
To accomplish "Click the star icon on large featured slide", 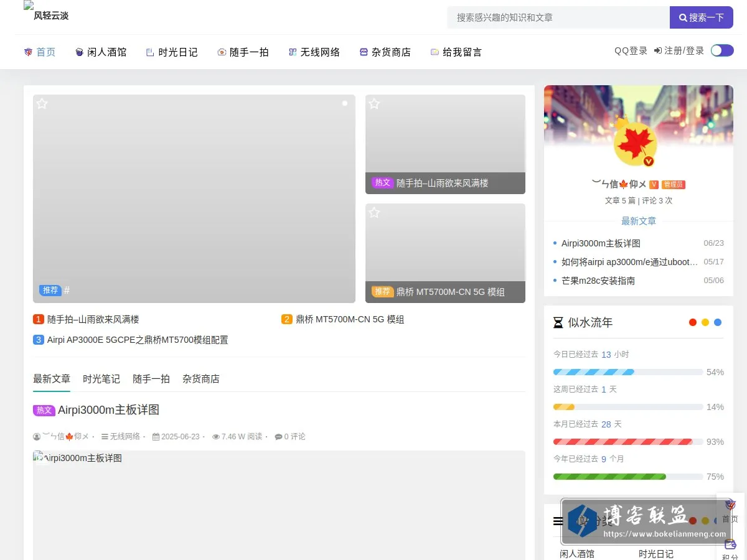I will click(x=42, y=103).
